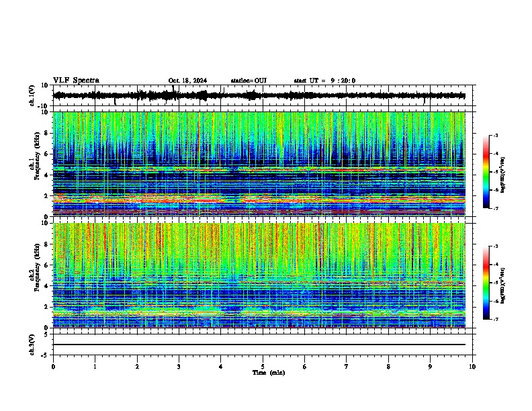532x411 pixels.
Task: Click the "6" kHz tick on ch.2 spectrogram axis
Action: point(46,265)
